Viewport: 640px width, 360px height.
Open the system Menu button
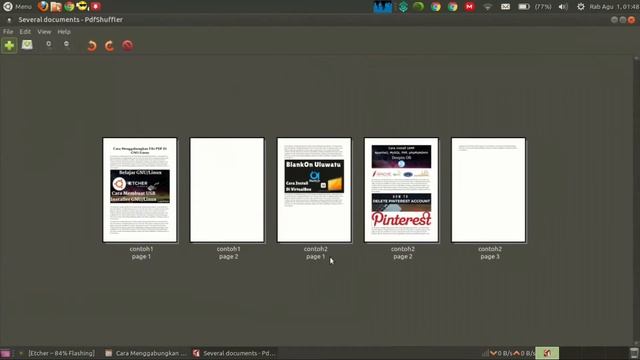[17, 7]
